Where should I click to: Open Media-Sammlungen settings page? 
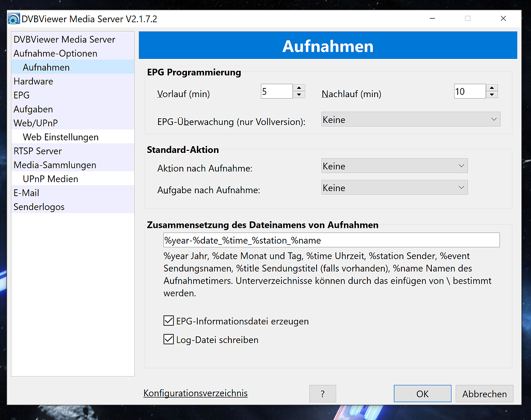tap(73, 165)
